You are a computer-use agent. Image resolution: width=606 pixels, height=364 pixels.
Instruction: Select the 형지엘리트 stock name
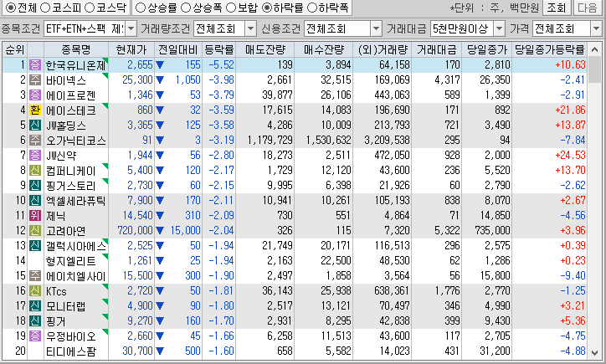[70, 261]
